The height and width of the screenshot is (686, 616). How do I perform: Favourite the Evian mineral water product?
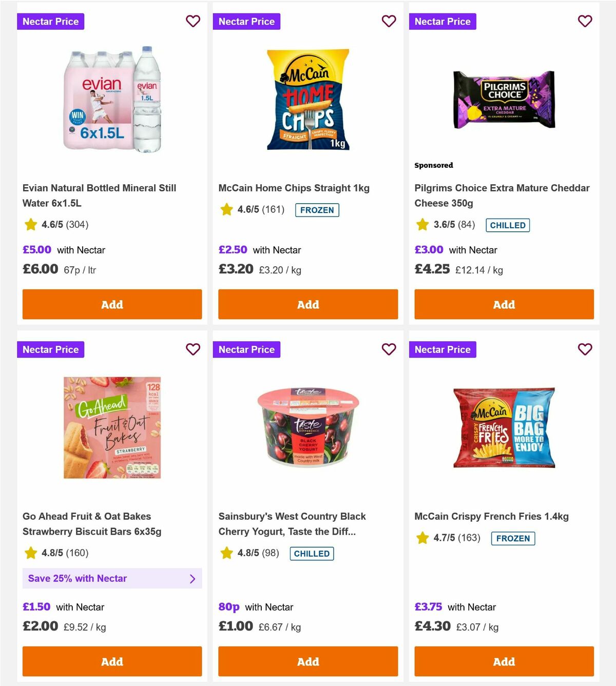tap(193, 21)
